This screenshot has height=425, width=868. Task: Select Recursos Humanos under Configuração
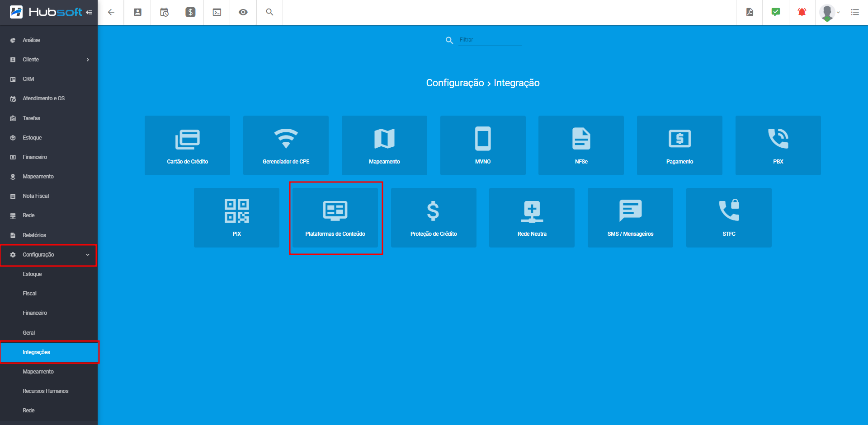tap(49, 391)
